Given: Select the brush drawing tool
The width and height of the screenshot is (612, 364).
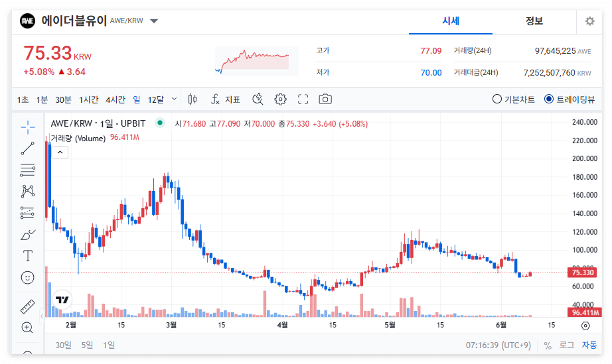Looking at the screenshot, I should (28, 235).
